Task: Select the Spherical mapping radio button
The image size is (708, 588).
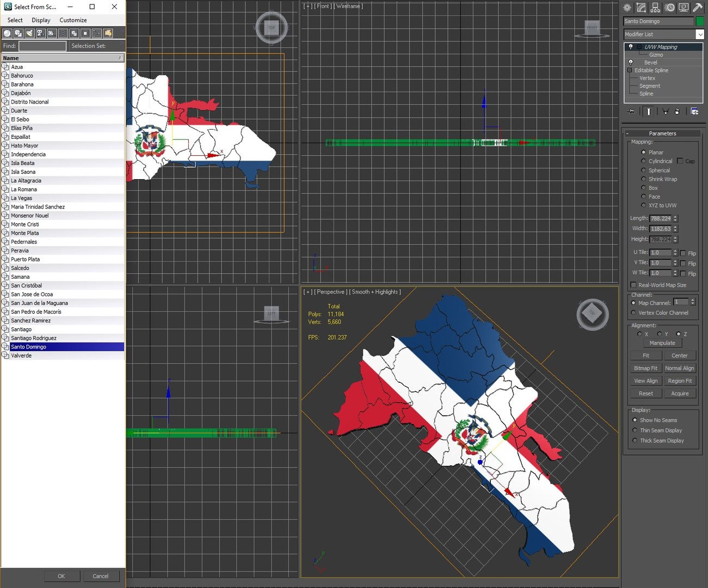Action: click(643, 170)
